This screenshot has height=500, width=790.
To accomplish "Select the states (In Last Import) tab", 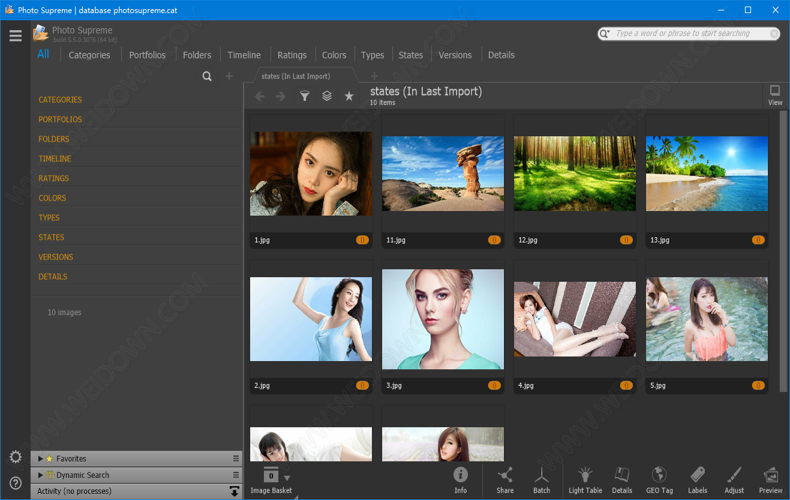I will [296, 76].
